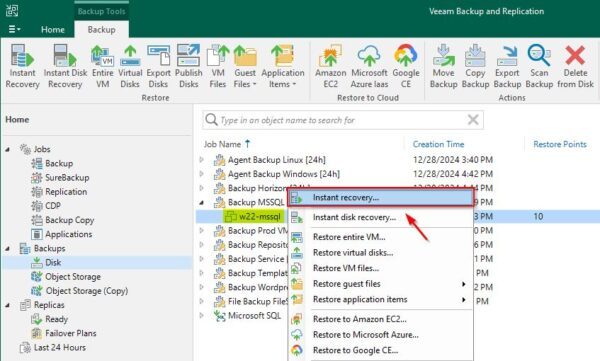The width and height of the screenshot is (600, 361).
Task: Click Move Backup action icon
Action: (x=443, y=66)
